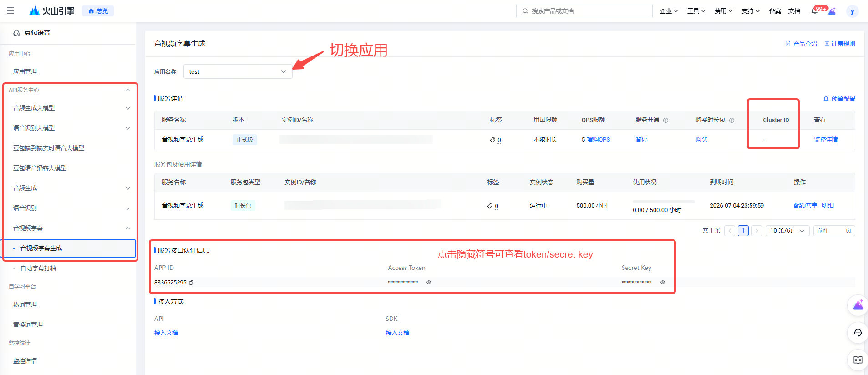Screen dimensions: 868x375
Task: Reveal the hidden Access Token
Action: (x=429, y=282)
